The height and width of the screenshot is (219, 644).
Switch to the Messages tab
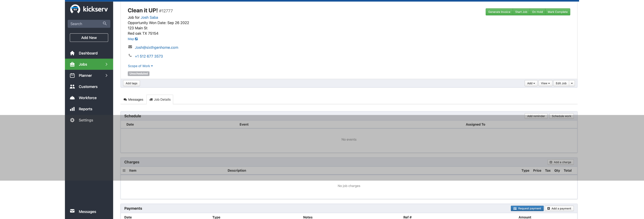point(133,99)
